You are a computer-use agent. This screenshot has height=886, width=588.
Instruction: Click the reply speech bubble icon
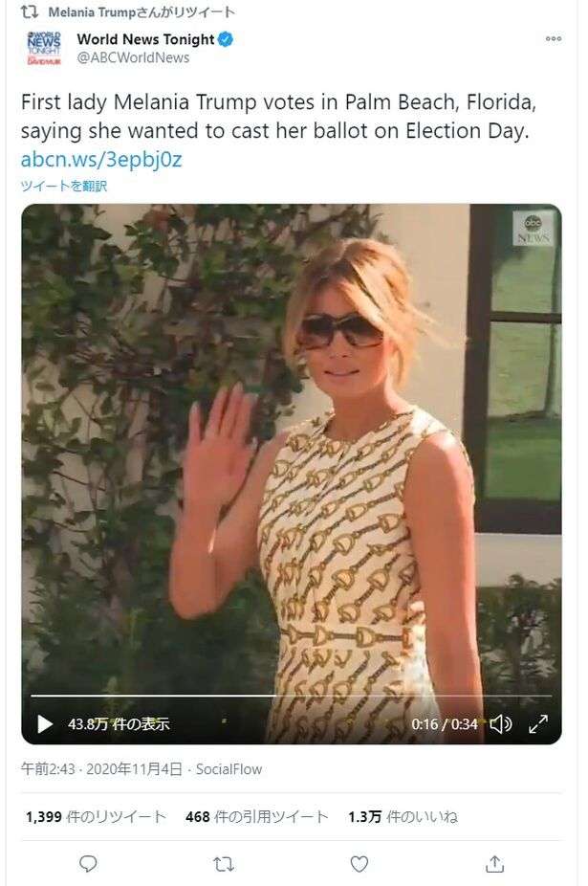(88, 864)
